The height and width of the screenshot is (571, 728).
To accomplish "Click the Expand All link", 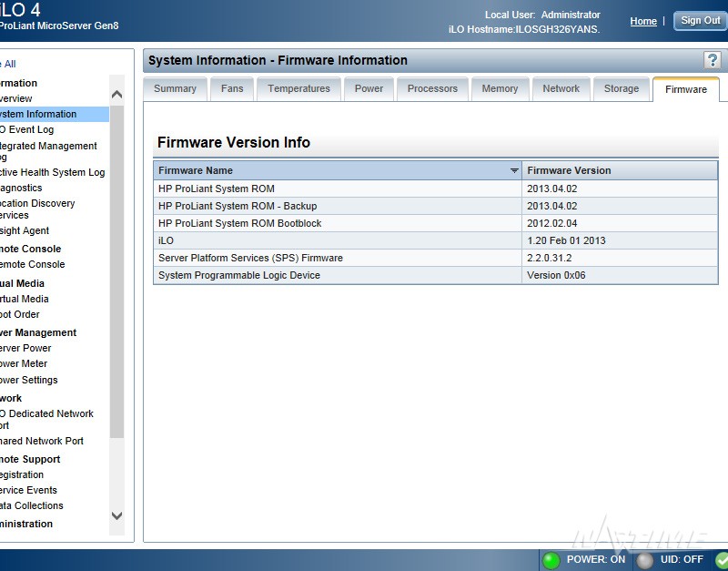I will coord(8,64).
